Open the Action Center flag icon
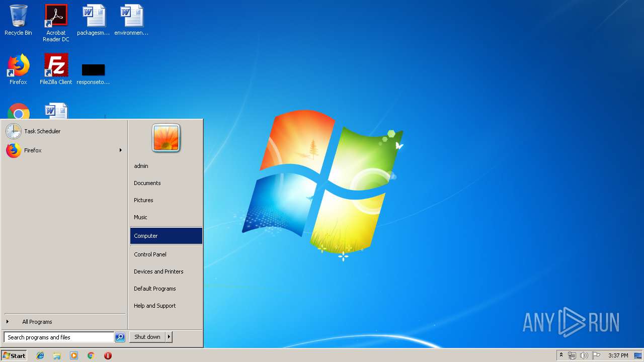 [x=596, y=355]
